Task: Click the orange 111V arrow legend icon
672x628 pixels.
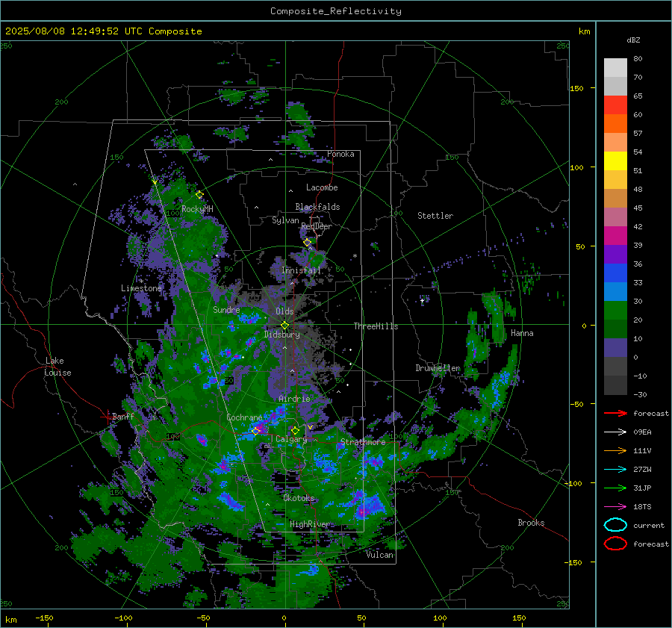Action: (615, 450)
